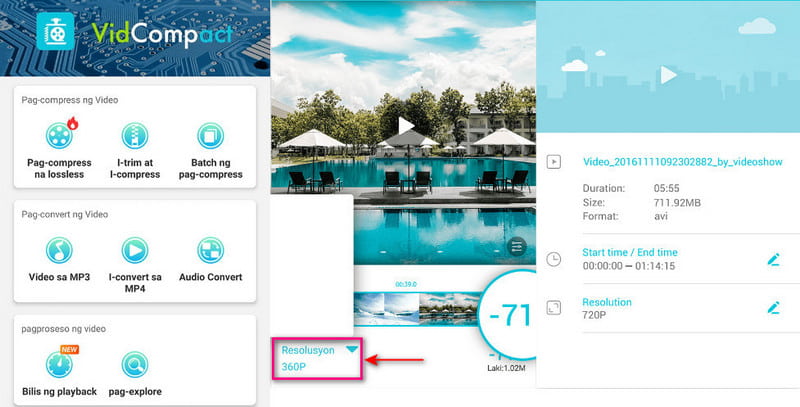This screenshot has height=407, width=800.
Task: Open Batch ng pag-compress
Action: pyautogui.click(x=210, y=136)
